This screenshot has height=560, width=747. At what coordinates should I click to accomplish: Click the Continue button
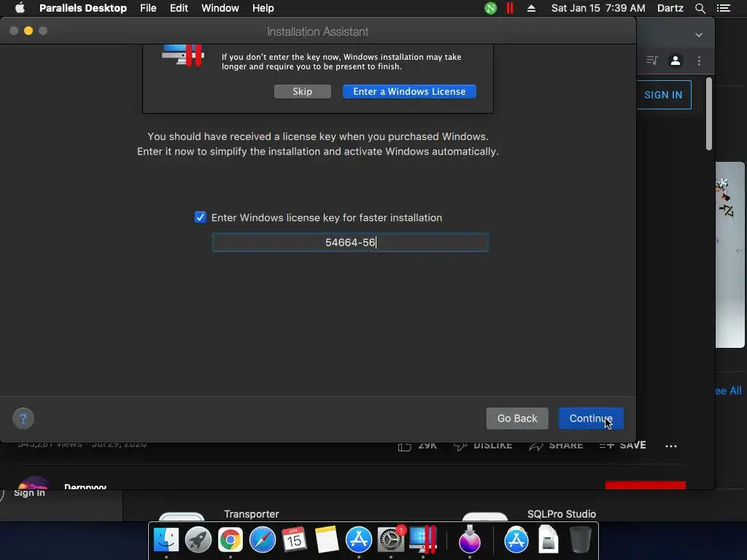(x=591, y=418)
